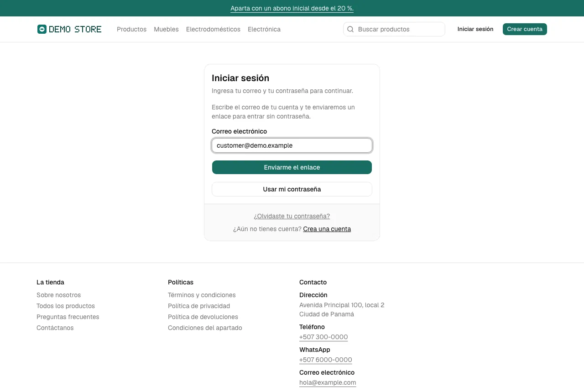The width and height of the screenshot is (584, 392).
Task: Click the Ciudad de Panamá text
Action: pyautogui.click(x=327, y=314)
